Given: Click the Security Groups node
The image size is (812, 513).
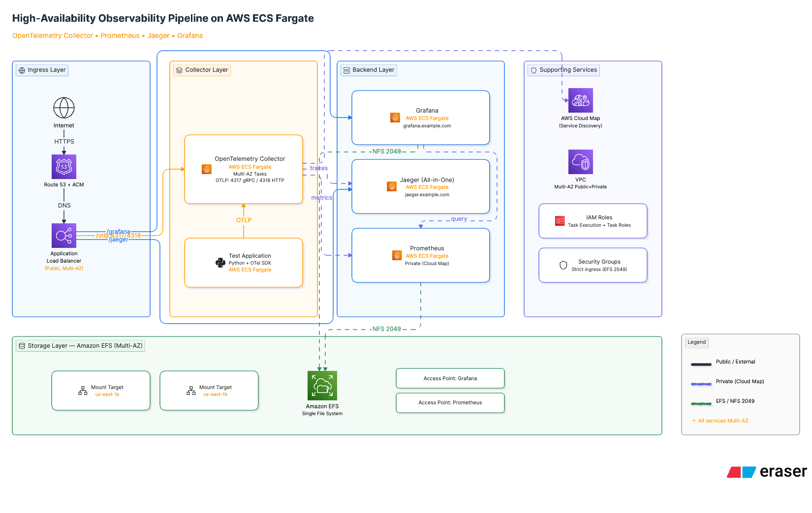Looking at the screenshot, I should pyautogui.click(x=593, y=265).
